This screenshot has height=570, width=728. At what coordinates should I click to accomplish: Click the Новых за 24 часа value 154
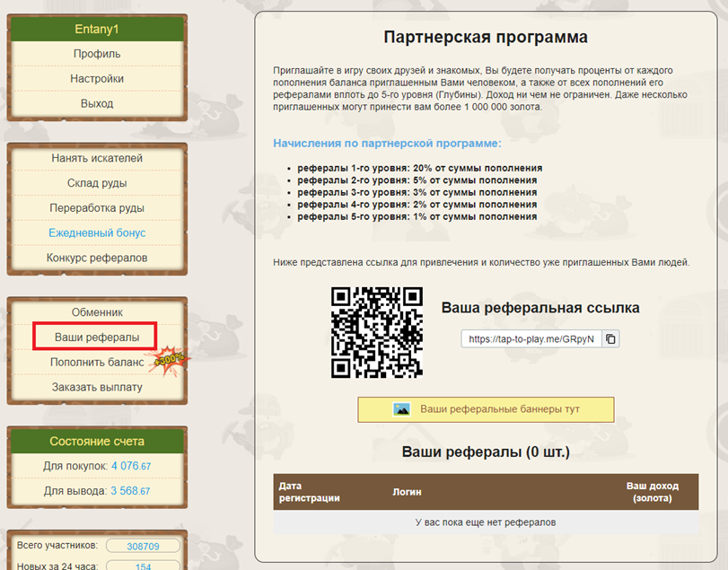[x=143, y=566]
